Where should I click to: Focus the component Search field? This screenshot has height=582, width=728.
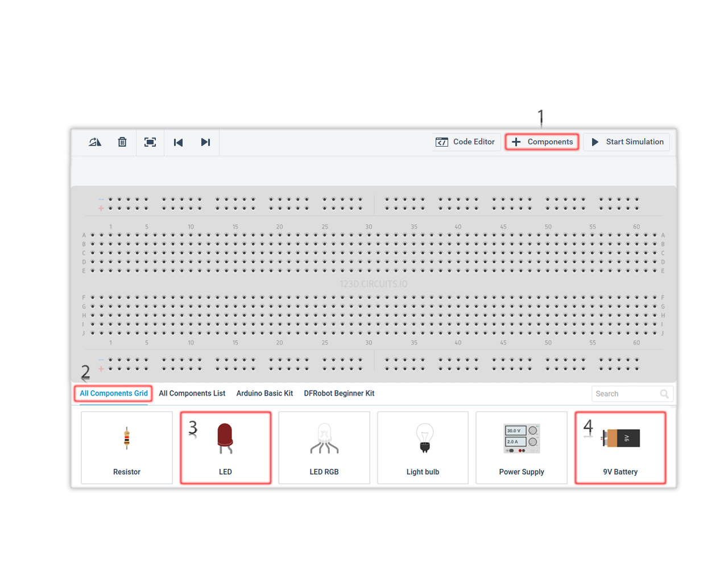click(x=626, y=394)
